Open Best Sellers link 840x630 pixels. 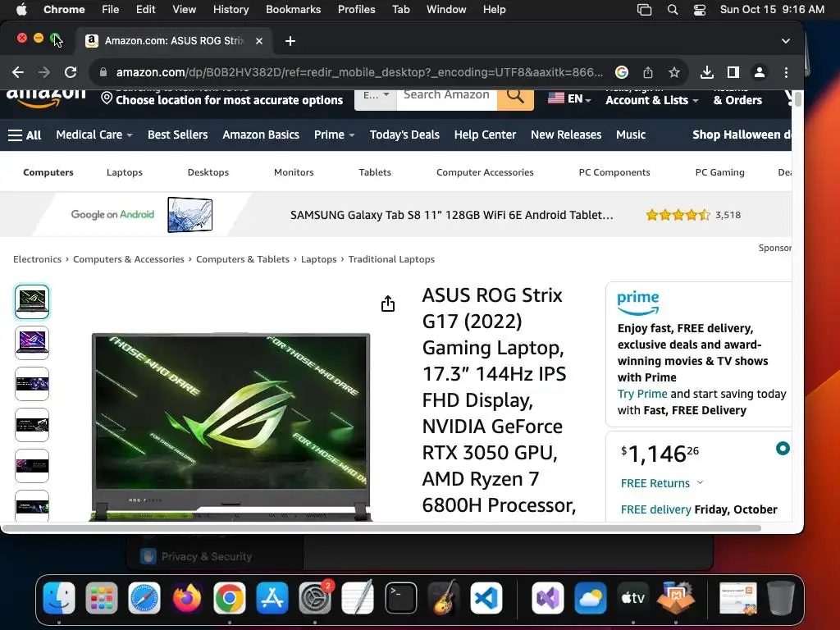tap(177, 135)
